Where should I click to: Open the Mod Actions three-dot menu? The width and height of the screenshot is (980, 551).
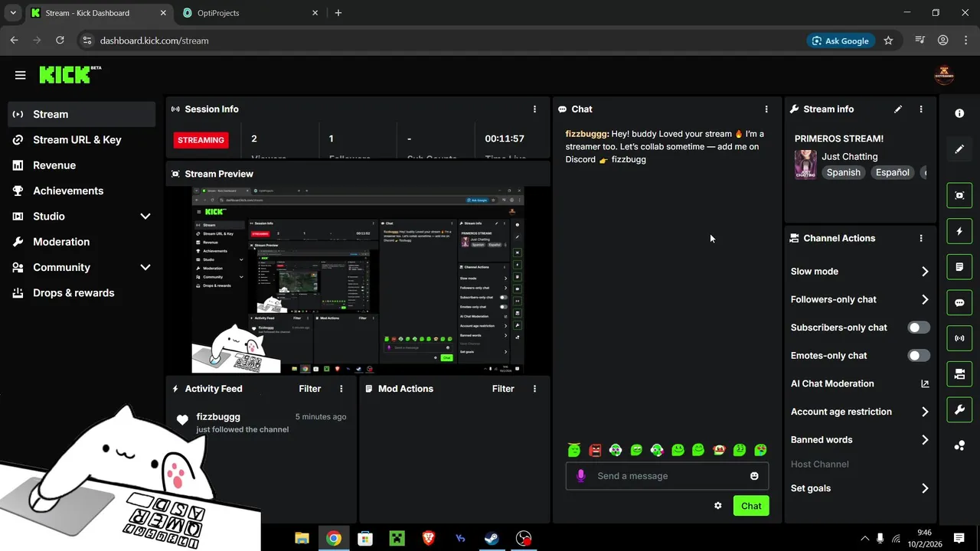coord(534,389)
